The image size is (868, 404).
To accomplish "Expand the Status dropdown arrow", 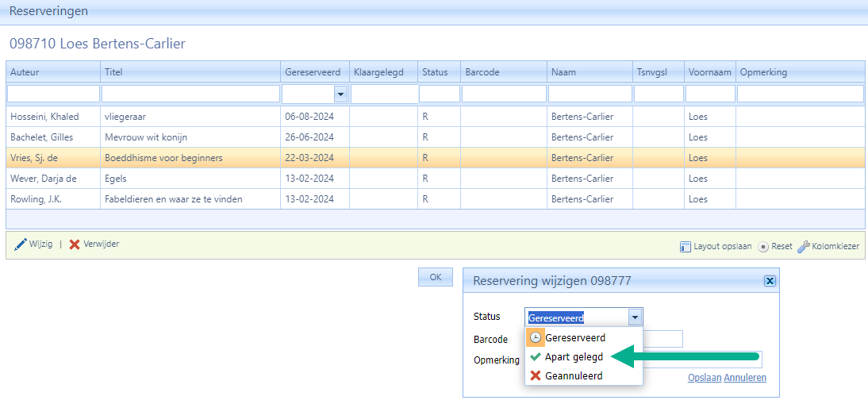I will tap(634, 317).
